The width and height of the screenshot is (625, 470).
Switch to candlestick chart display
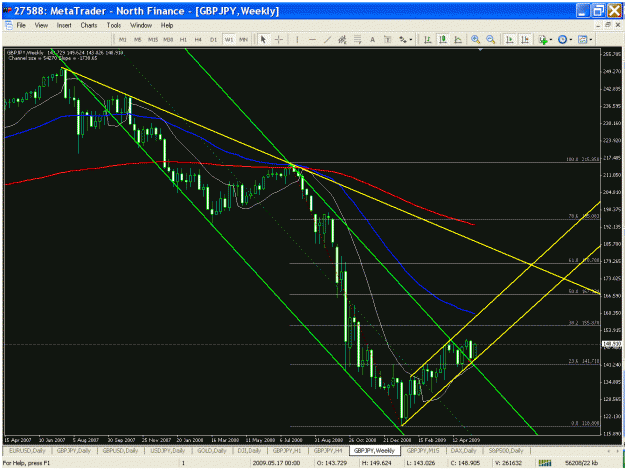[442, 39]
